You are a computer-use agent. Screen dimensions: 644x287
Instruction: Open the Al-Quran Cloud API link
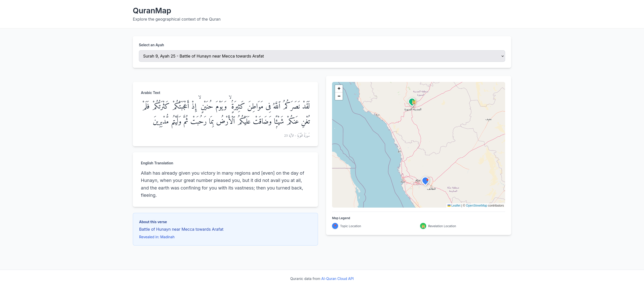click(x=337, y=278)
